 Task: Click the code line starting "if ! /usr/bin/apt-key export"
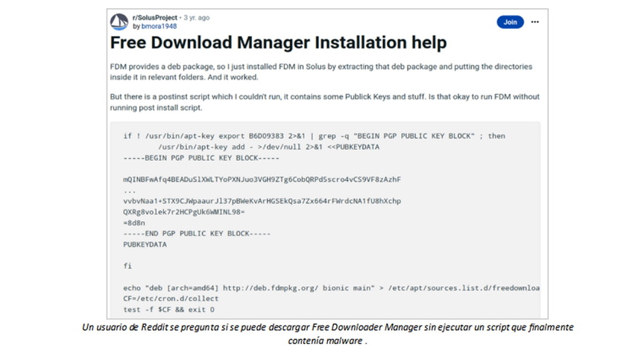click(315, 136)
